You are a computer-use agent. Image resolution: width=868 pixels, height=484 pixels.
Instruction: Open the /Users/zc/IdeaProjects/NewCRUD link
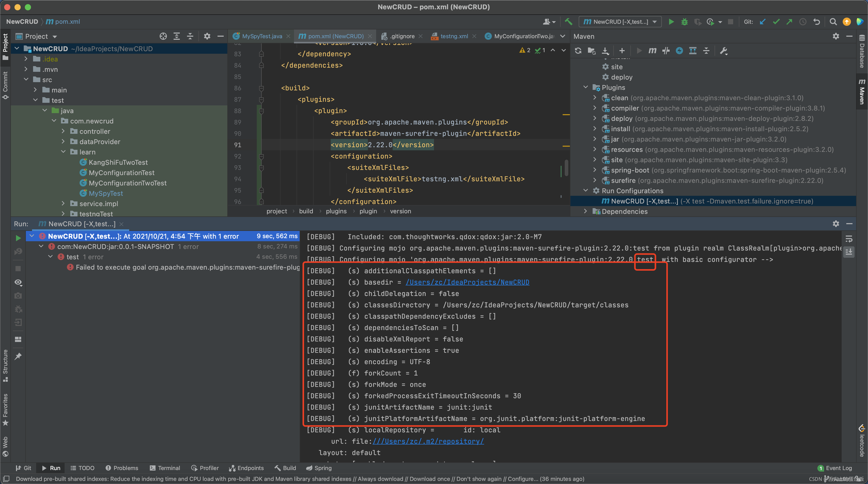pos(467,282)
